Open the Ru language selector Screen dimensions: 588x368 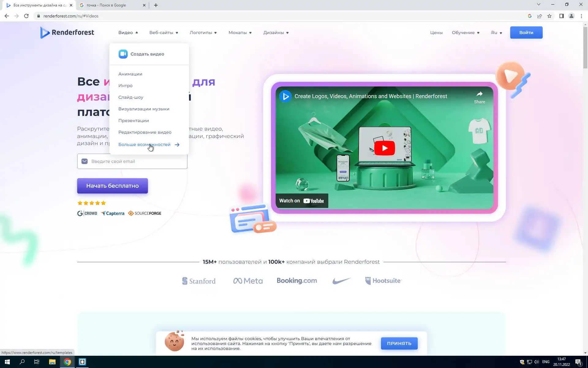[x=496, y=33]
